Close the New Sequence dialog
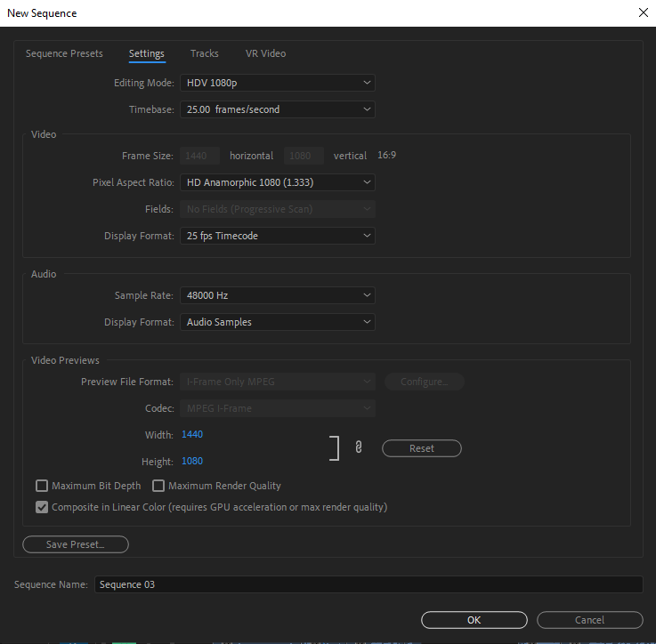 coord(643,12)
